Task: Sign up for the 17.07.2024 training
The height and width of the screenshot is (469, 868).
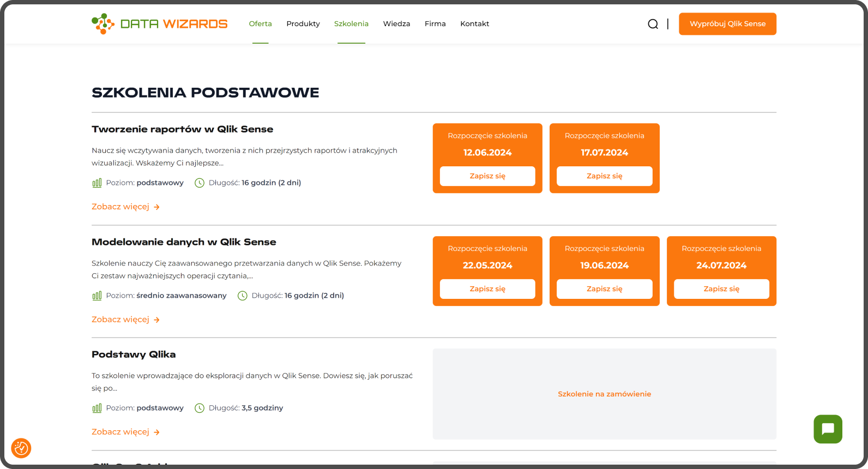Action: 604,176
